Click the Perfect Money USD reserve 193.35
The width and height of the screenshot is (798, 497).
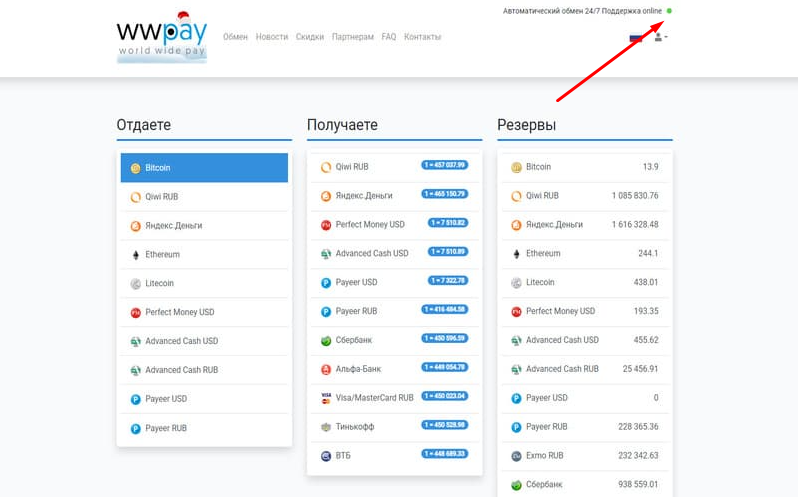tap(646, 311)
